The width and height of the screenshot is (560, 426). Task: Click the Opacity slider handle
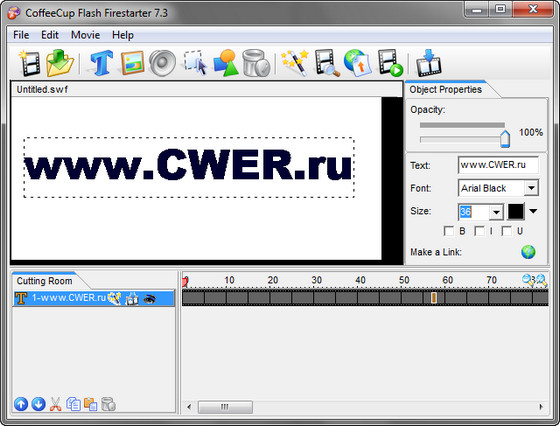pyautogui.click(x=505, y=139)
